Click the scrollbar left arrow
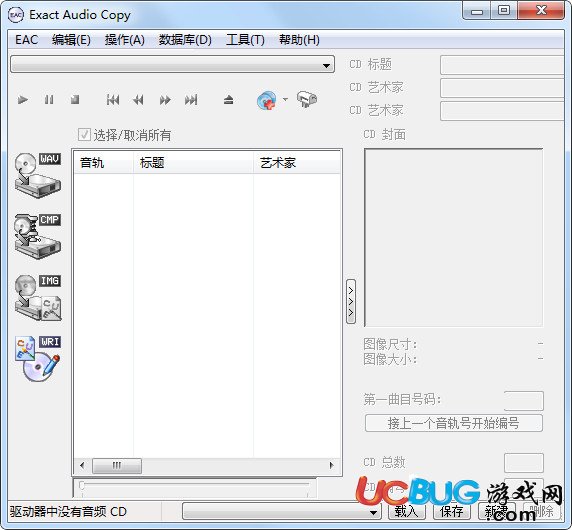Image resolution: width=572 pixels, height=530 pixels. pyautogui.click(x=82, y=465)
